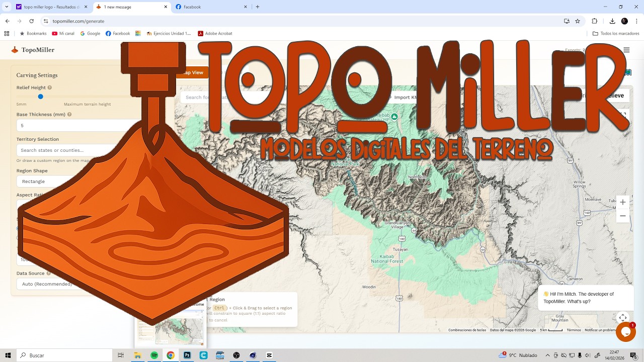Open the weather 9°C Nublado widget
This screenshot has width=644, height=362.
(518, 355)
